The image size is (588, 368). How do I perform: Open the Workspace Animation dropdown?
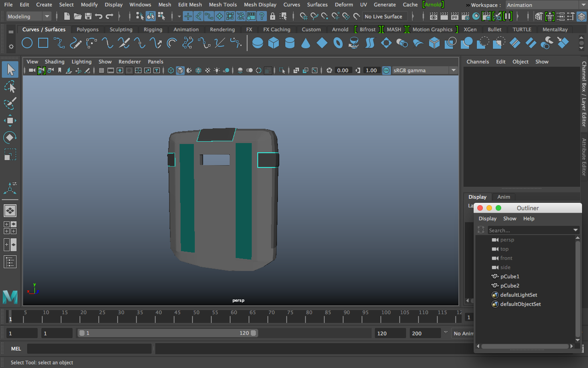(546, 5)
